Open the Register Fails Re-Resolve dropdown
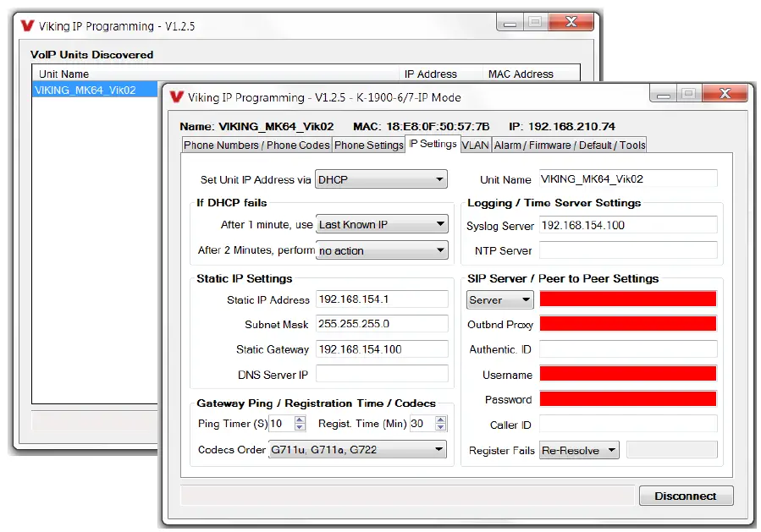761x532 pixels. pyautogui.click(x=579, y=450)
